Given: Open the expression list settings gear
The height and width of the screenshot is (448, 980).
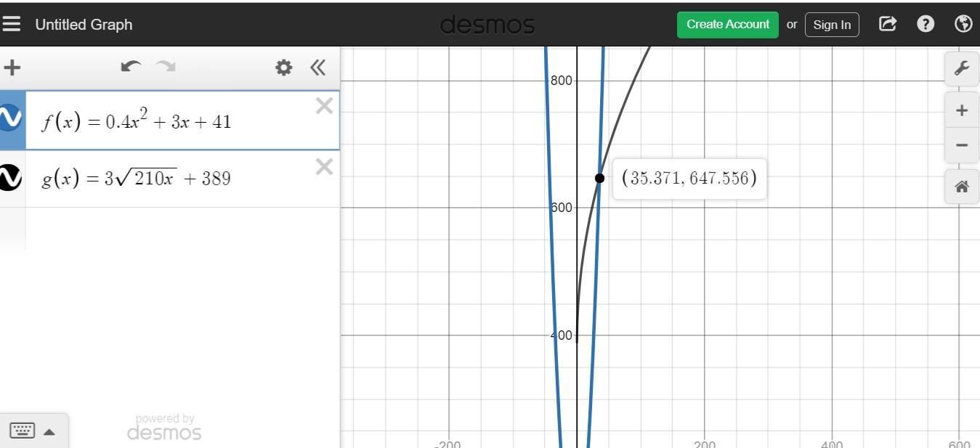Looking at the screenshot, I should [x=283, y=68].
